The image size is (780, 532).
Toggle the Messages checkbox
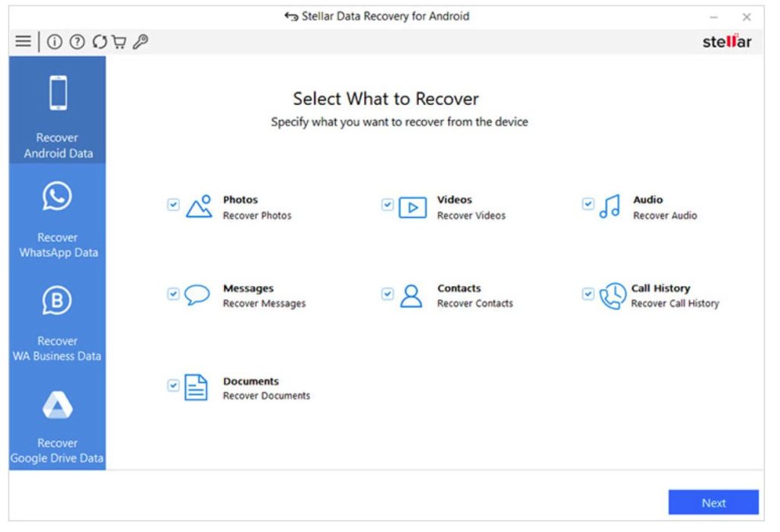173,294
